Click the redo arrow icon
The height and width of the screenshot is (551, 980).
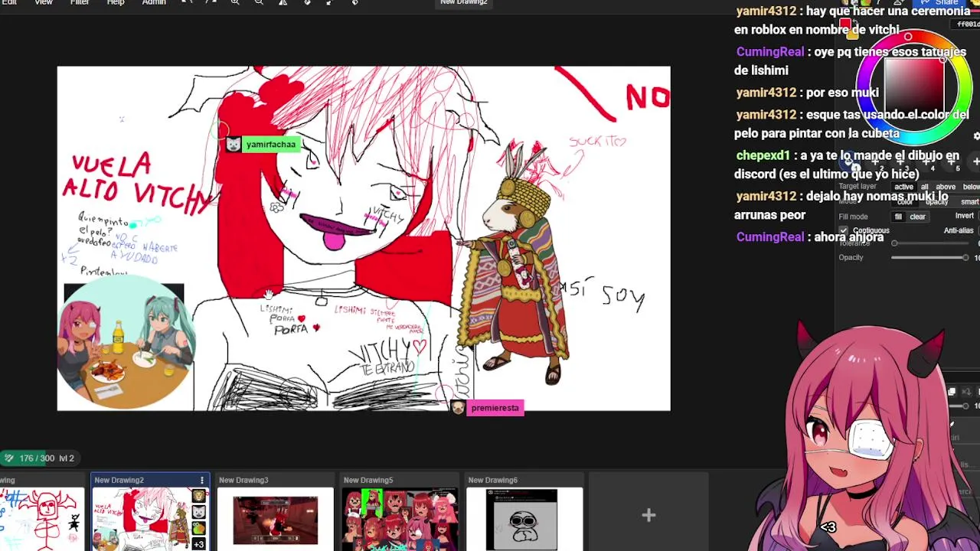[x=211, y=2]
